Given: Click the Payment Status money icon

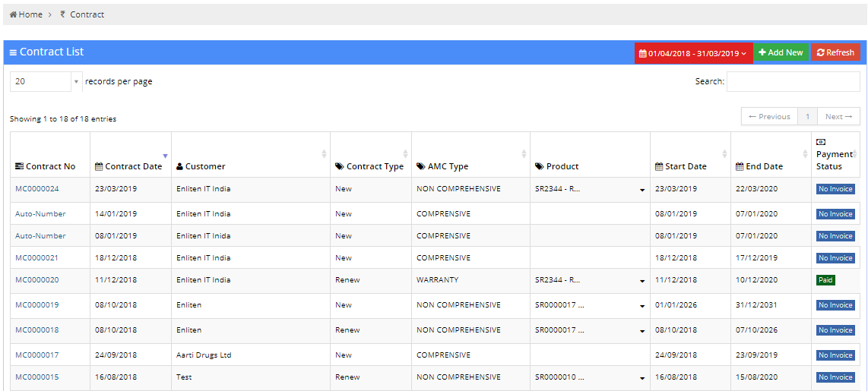Looking at the screenshot, I should coord(821,142).
